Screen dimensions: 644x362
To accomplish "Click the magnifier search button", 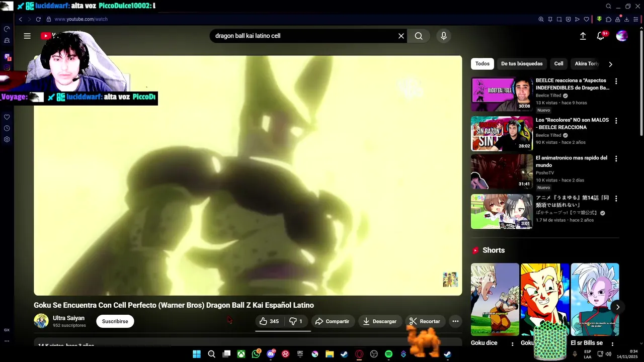I will pyautogui.click(x=419, y=36).
